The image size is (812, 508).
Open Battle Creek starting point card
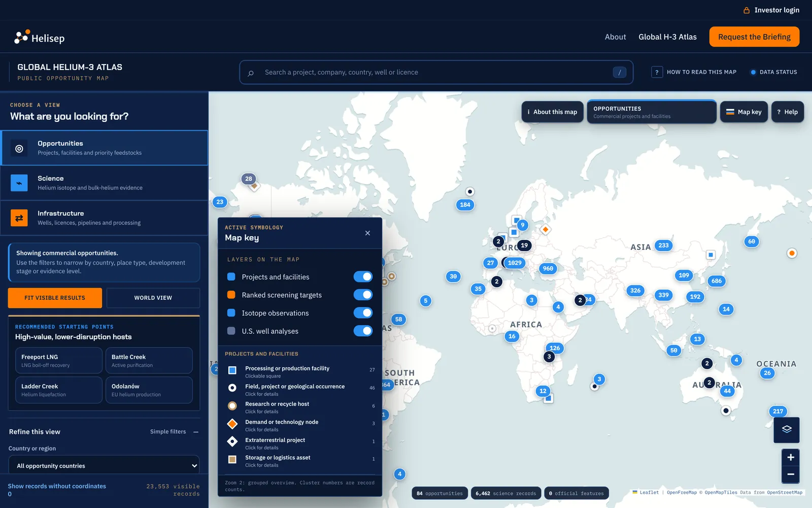[149, 361]
